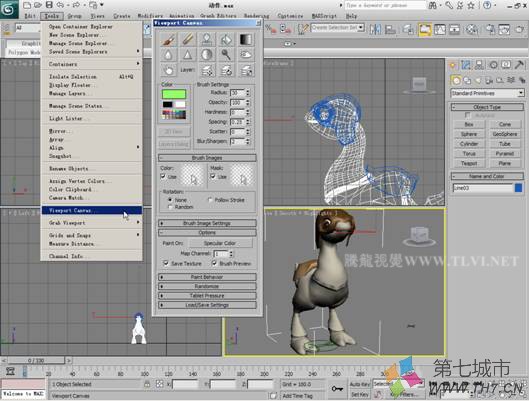Image resolution: width=529 pixels, height=401 pixels.
Task: Choose Measure Distance menu entry
Action: tap(91, 244)
